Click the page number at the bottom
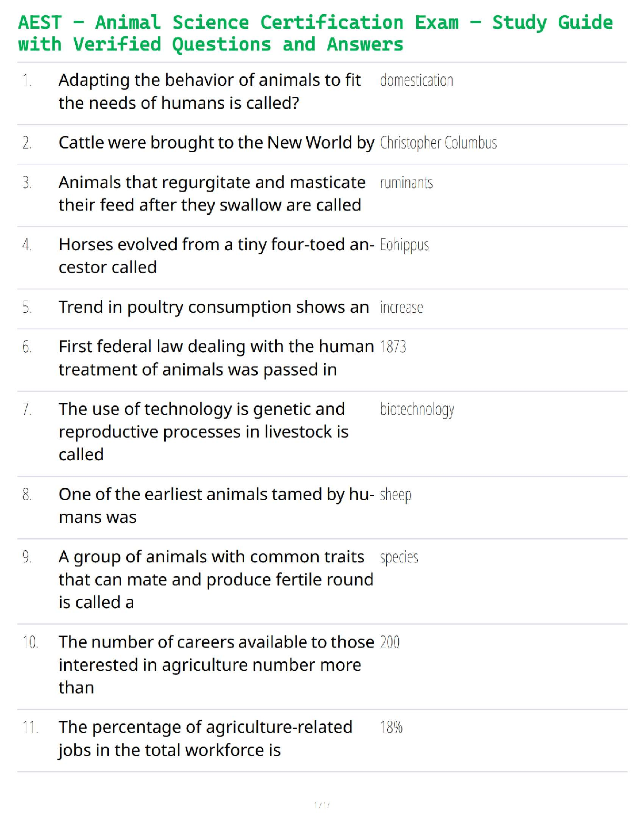Viewport: 644px width, 834px height. [x=321, y=805]
